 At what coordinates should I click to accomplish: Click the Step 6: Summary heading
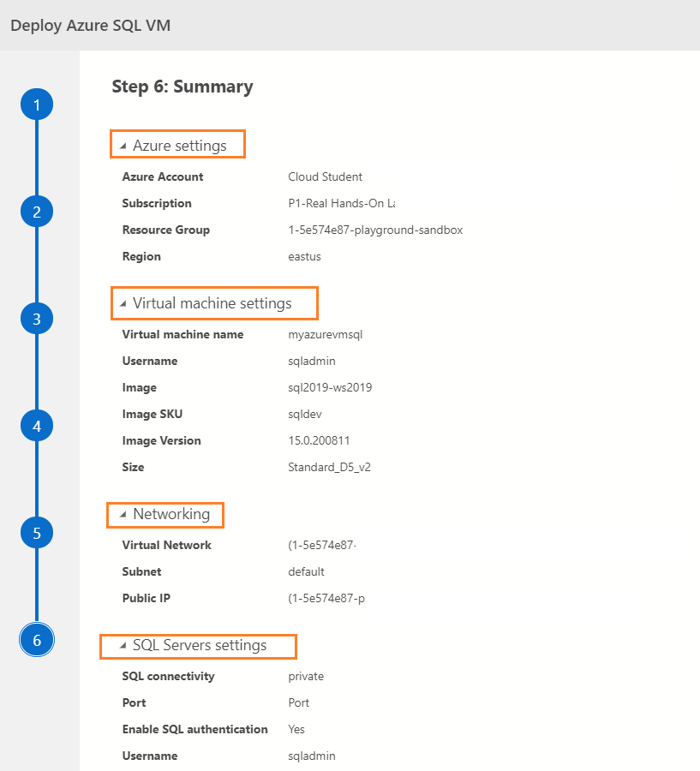click(x=182, y=87)
